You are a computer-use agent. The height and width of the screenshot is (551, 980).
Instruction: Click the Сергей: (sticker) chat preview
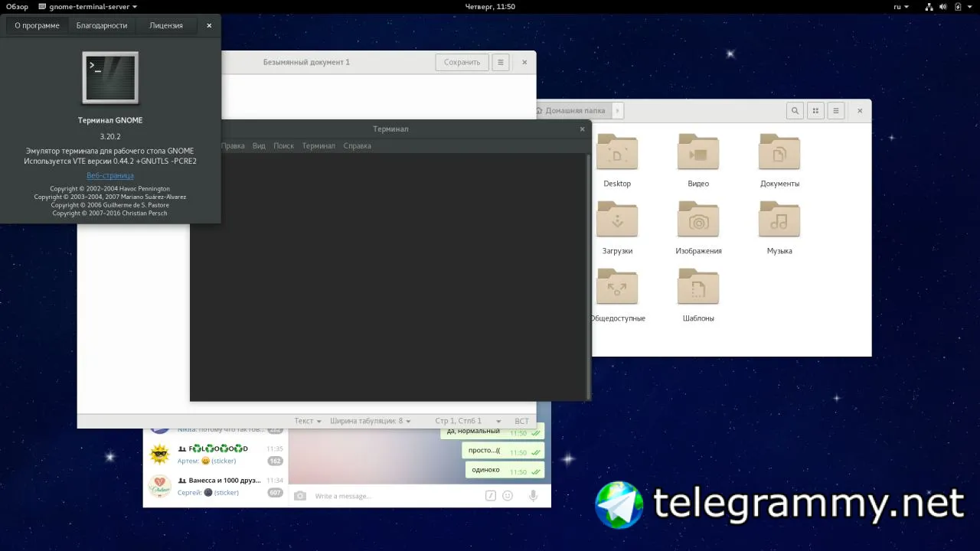coord(208,492)
